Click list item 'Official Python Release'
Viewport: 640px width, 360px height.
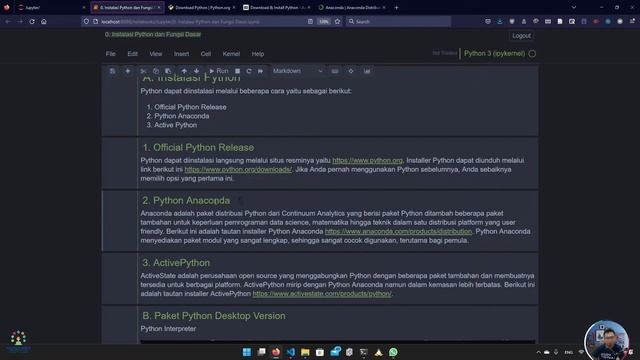(190, 107)
